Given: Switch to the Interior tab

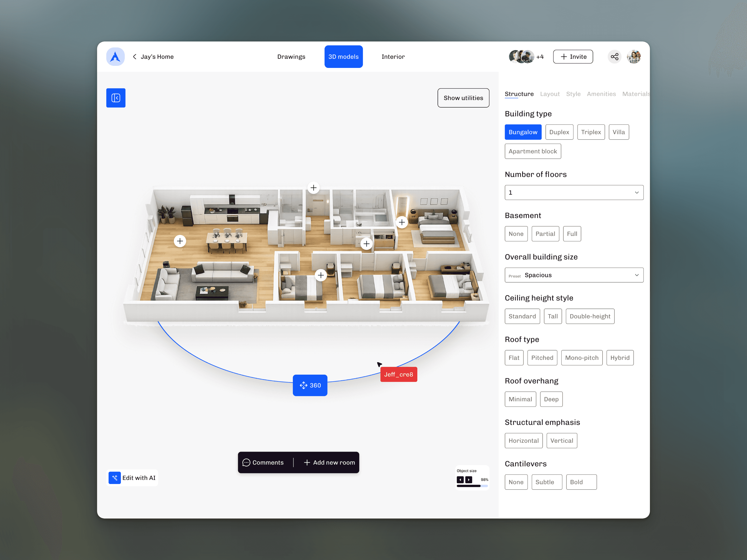Looking at the screenshot, I should [x=393, y=57].
